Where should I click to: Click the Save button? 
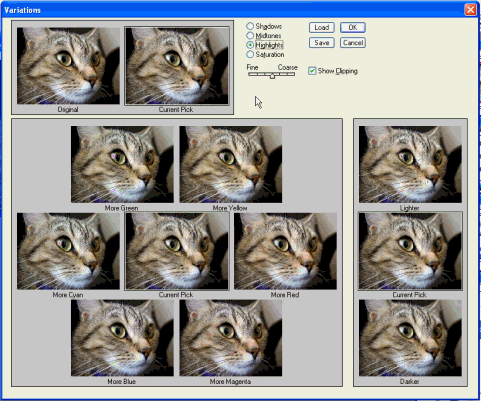[322, 43]
